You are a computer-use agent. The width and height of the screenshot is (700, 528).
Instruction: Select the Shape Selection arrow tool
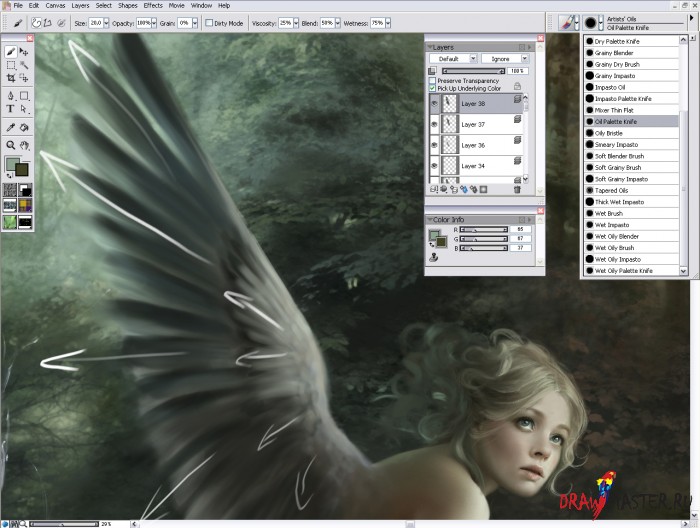[24, 108]
